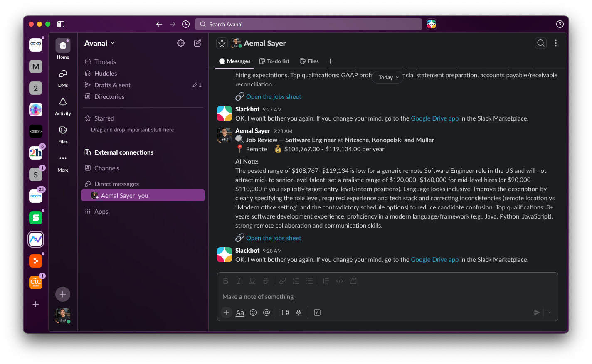This screenshot has width=592, height=364.
Task: Open conversation details from the Aemal Sayer header
Action: pos(259,43)
